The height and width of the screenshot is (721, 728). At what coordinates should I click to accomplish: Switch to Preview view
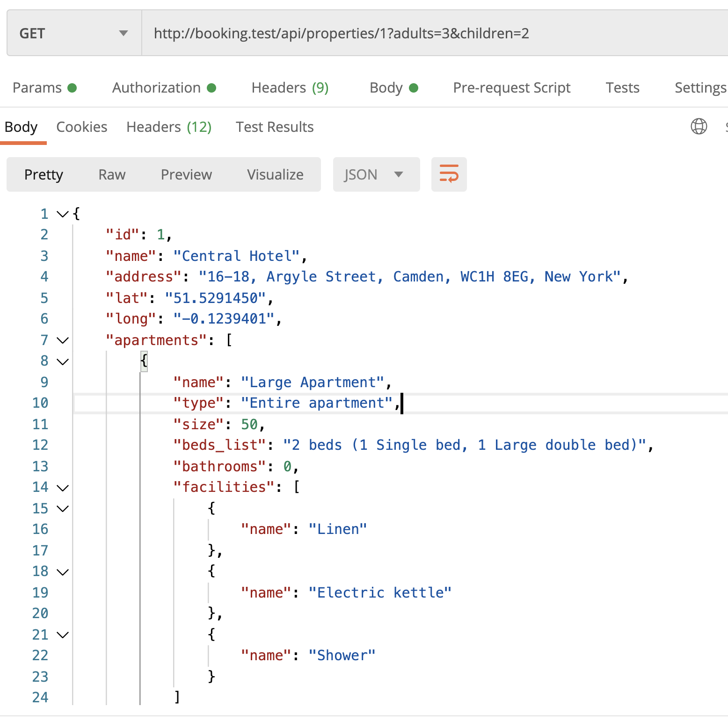pos(186,174)
